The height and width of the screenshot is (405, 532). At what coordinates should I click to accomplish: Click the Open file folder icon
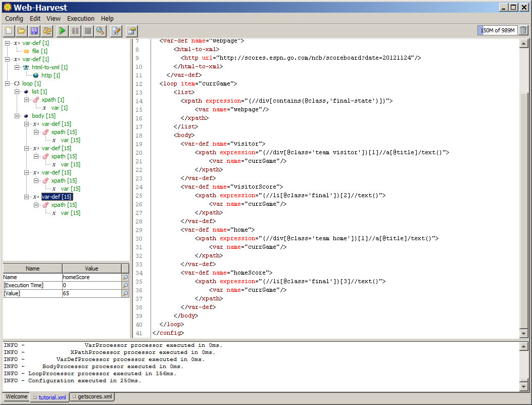(x=21, y=31)
